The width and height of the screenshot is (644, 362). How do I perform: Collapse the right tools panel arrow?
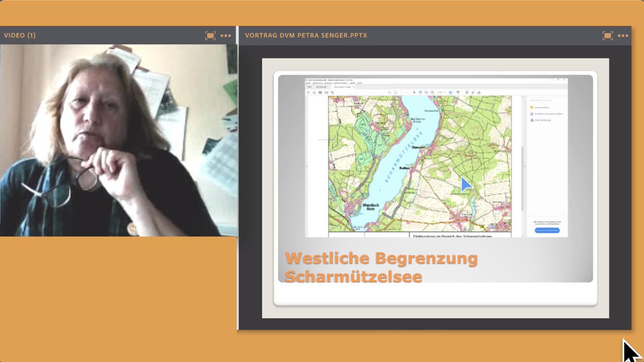click(525, 166)
